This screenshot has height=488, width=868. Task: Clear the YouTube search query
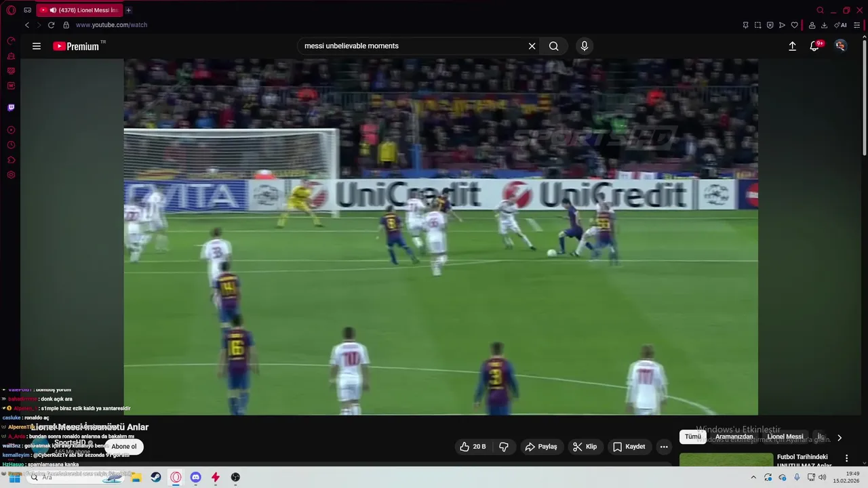(532, 46)
